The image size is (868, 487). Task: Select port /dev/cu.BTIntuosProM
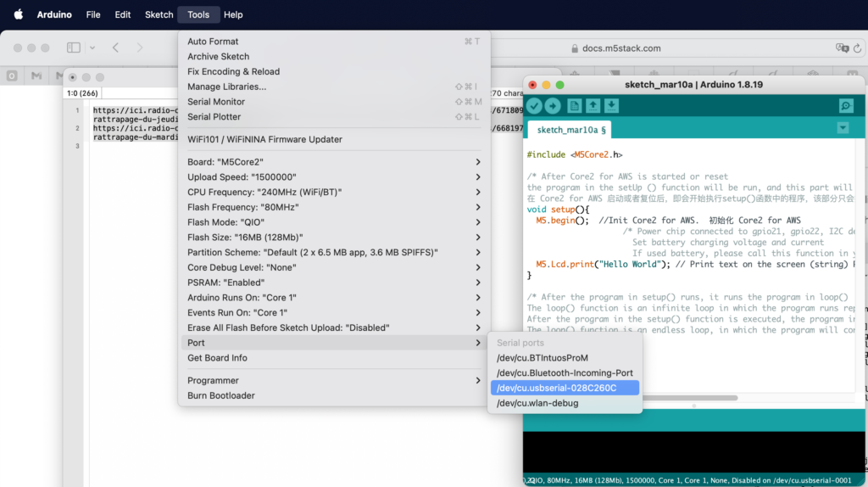(x=565, y=358)
